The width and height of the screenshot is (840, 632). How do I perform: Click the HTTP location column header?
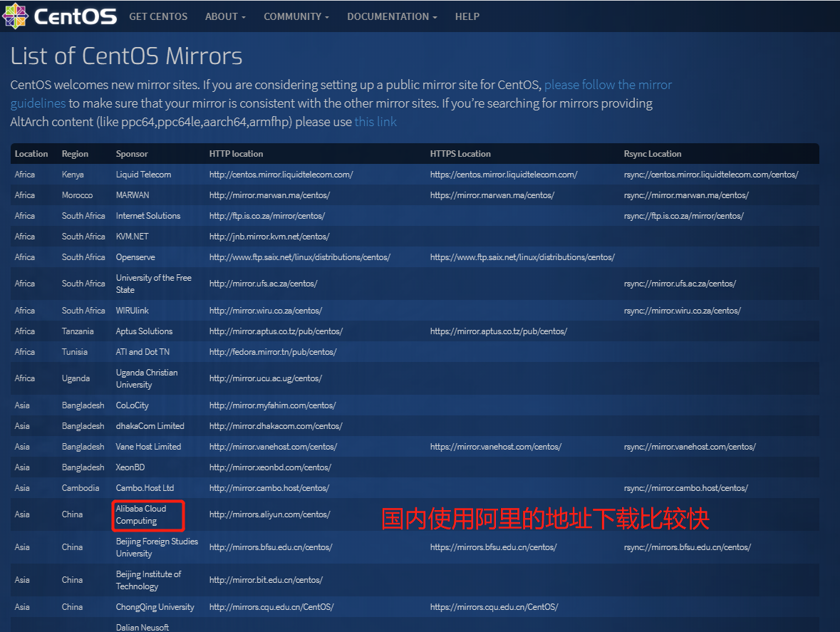coord(237,154)
